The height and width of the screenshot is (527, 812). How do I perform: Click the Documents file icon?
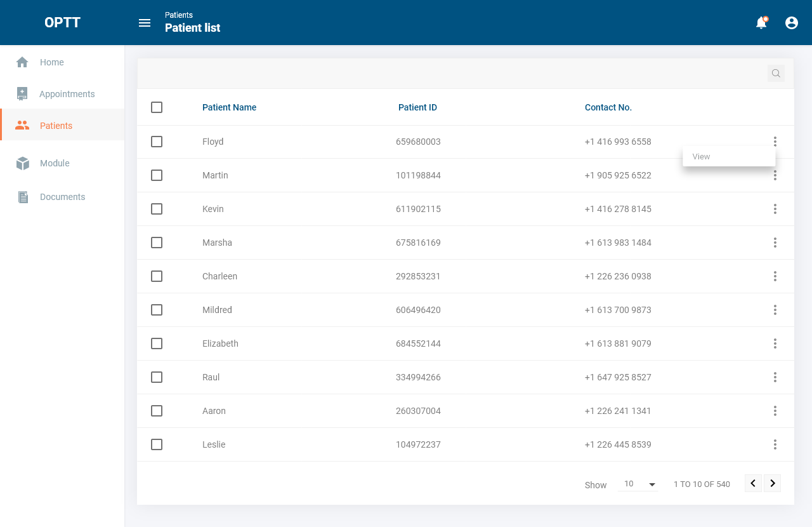23,197
